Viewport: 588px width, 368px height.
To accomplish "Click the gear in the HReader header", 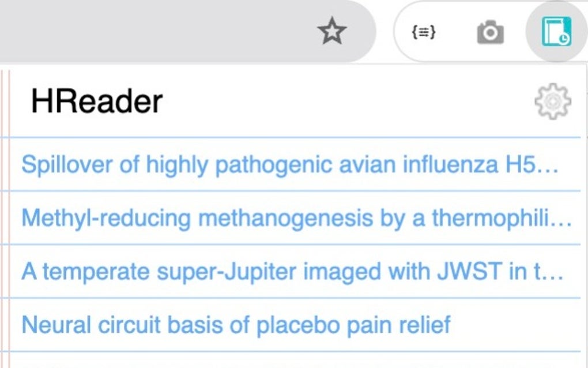I will [552, 102].
